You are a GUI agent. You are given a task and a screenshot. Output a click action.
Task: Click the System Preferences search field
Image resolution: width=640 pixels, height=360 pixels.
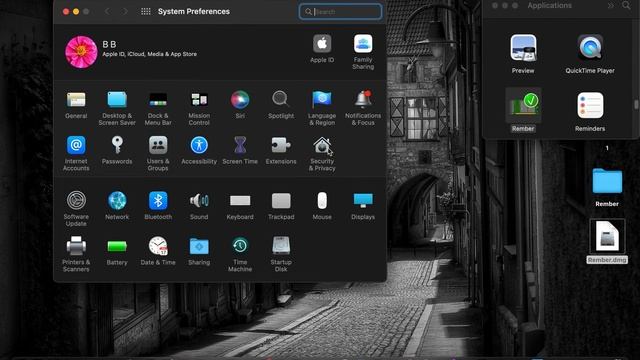[x=340, y=12]
